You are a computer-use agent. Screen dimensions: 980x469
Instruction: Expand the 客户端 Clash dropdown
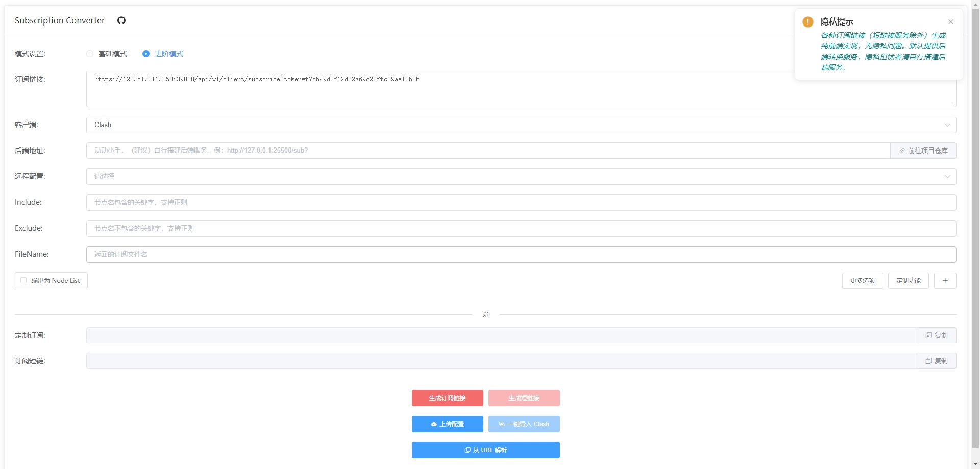(x=521, y=125)
